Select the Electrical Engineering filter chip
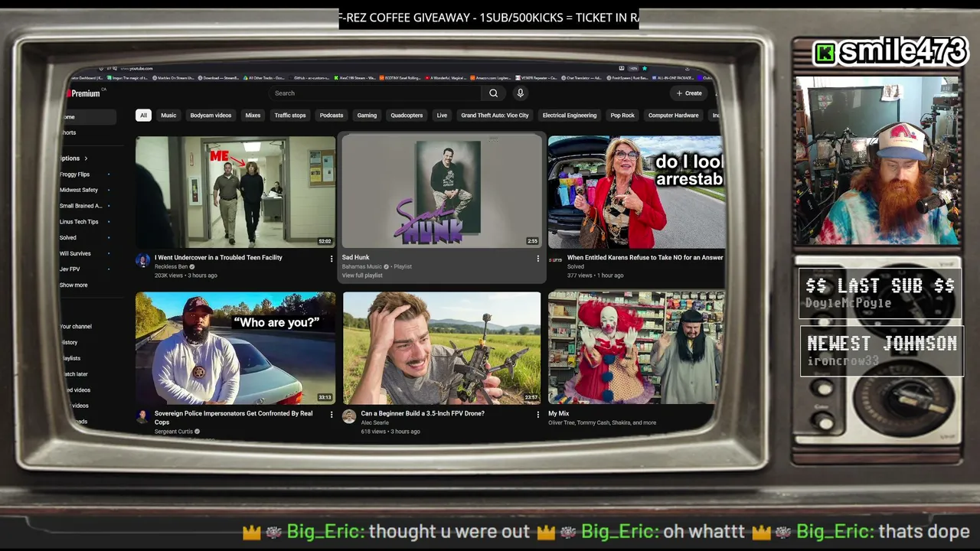The image size is (980, 551). pos(570,116)
